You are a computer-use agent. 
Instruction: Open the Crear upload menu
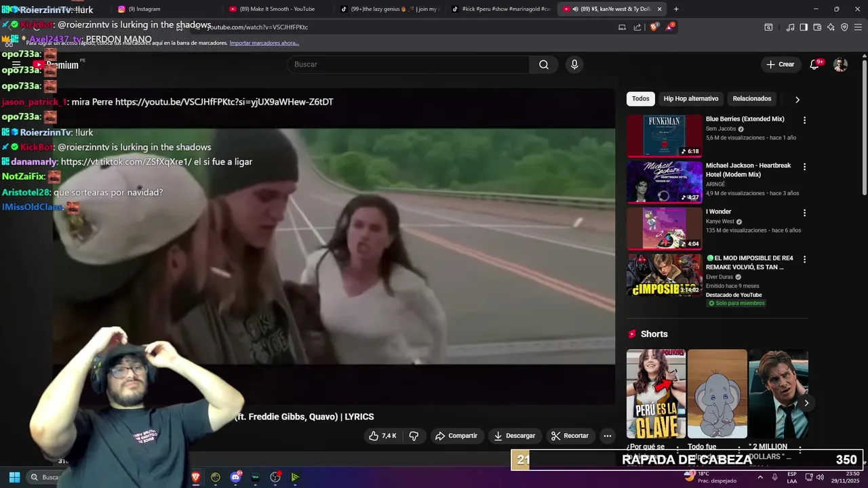[781, 64]
